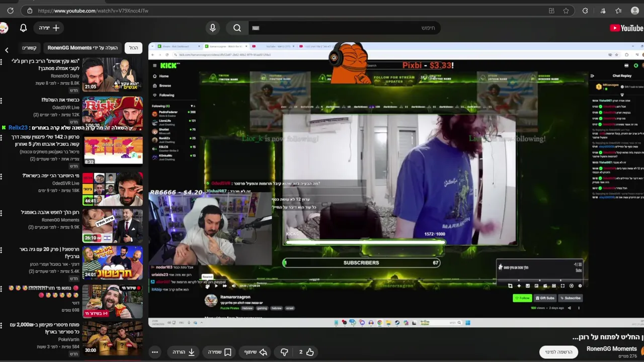Open the browser favorites list icon
Viewport: 644px width, 362px height.
(x=618, y=11)
